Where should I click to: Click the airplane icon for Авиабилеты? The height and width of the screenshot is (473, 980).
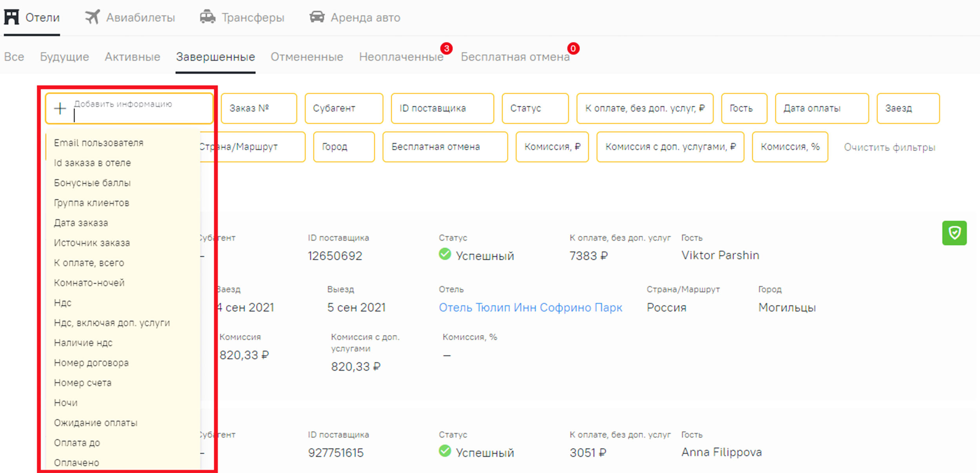point(93,17)
